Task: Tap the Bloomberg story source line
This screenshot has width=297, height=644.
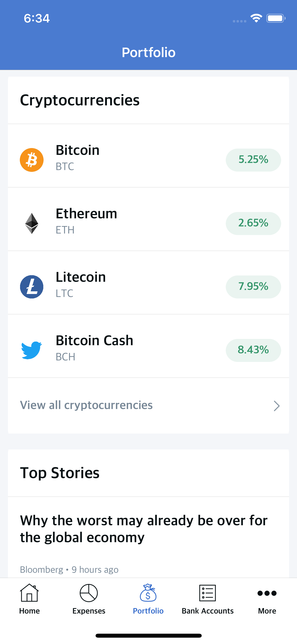Action: pos(69,569)
